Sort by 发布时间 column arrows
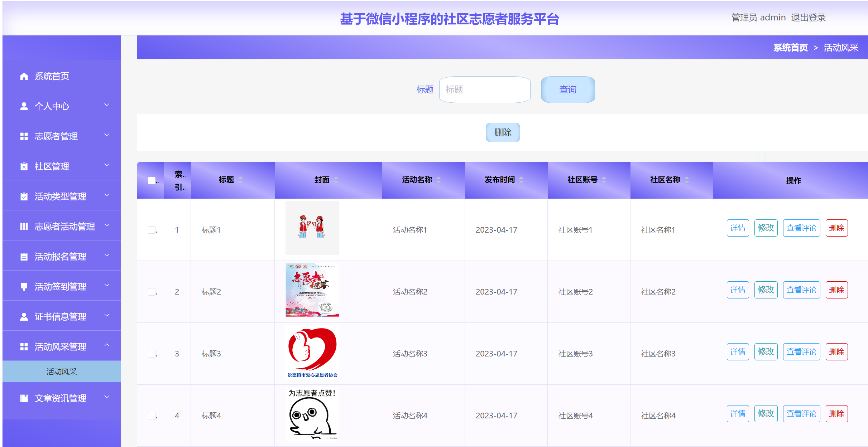 click(521, 180)
